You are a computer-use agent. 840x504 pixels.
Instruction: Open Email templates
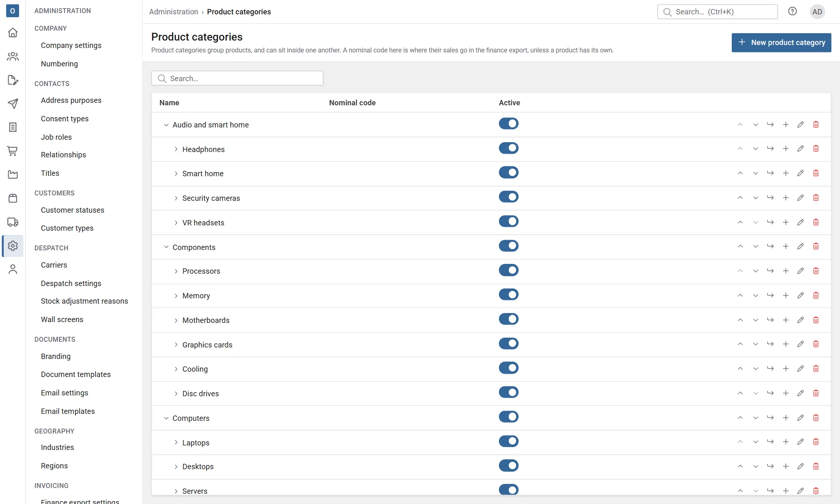coord(68,411)
